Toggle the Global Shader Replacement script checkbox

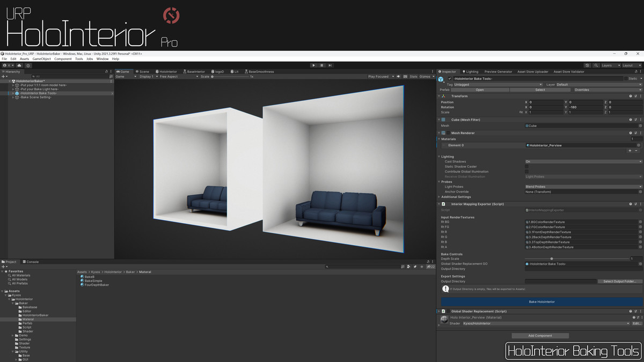tap(448, 311)
